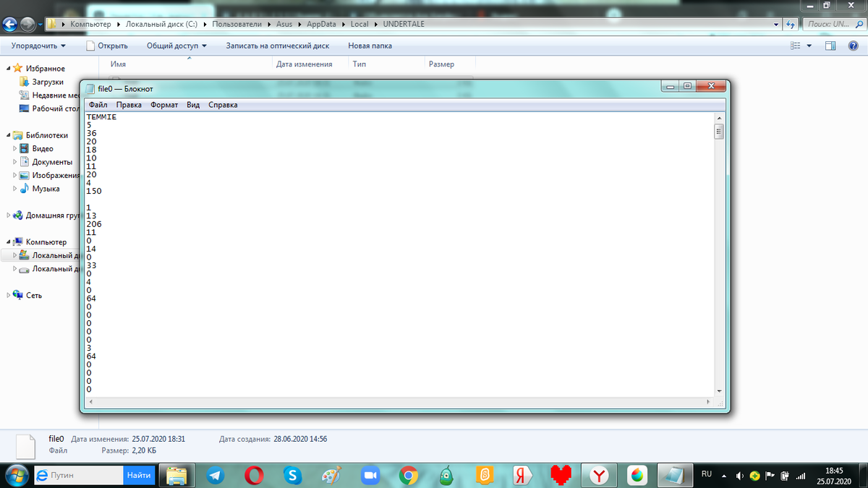Expand the Домашняя группа node
The height and width of the screenshot is (488, 868).
coord(9,215)
